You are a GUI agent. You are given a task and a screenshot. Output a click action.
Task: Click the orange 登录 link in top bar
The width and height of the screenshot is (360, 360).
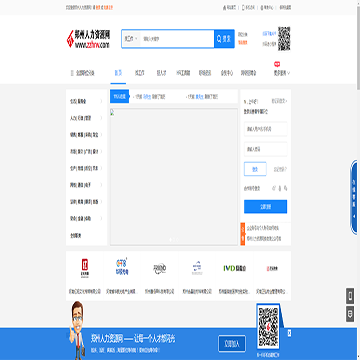point(99,7)
